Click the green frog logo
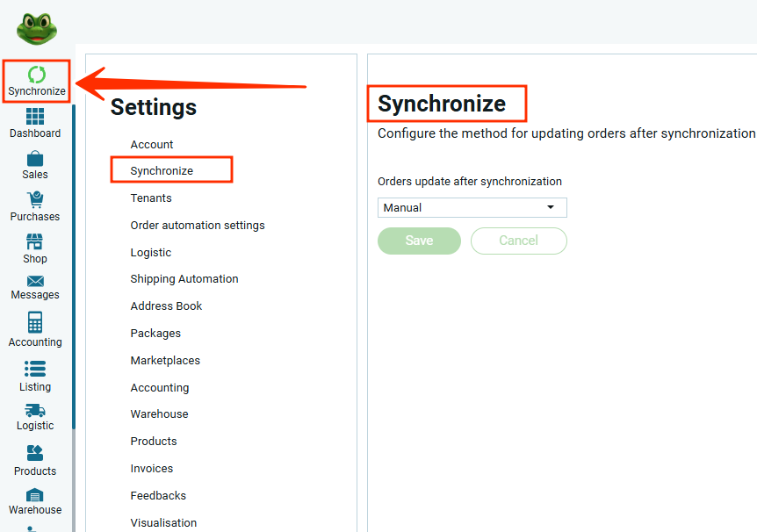 coord(37,28)
